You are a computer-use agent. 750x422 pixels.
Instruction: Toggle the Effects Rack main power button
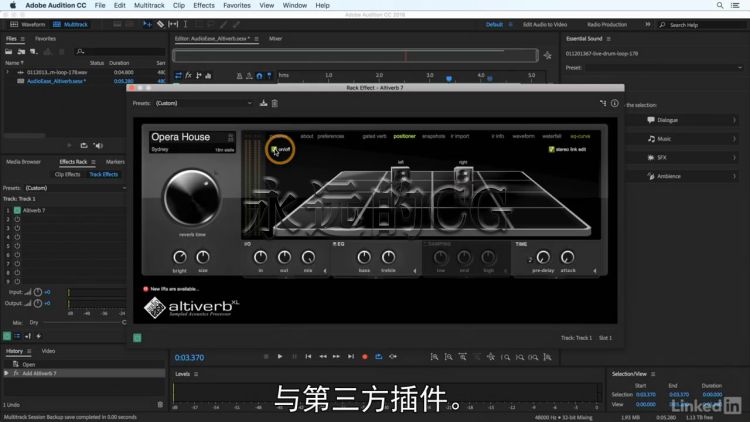point(7,336)
